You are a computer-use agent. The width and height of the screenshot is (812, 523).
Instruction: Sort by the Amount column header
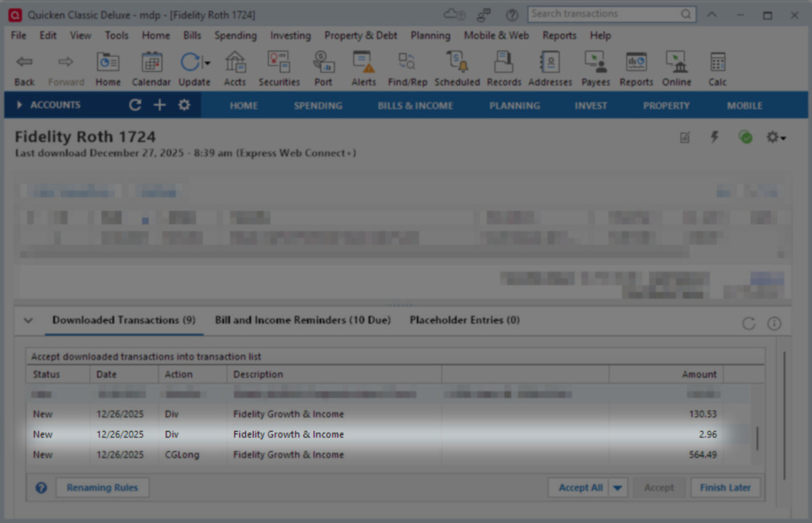click(666, 374)
